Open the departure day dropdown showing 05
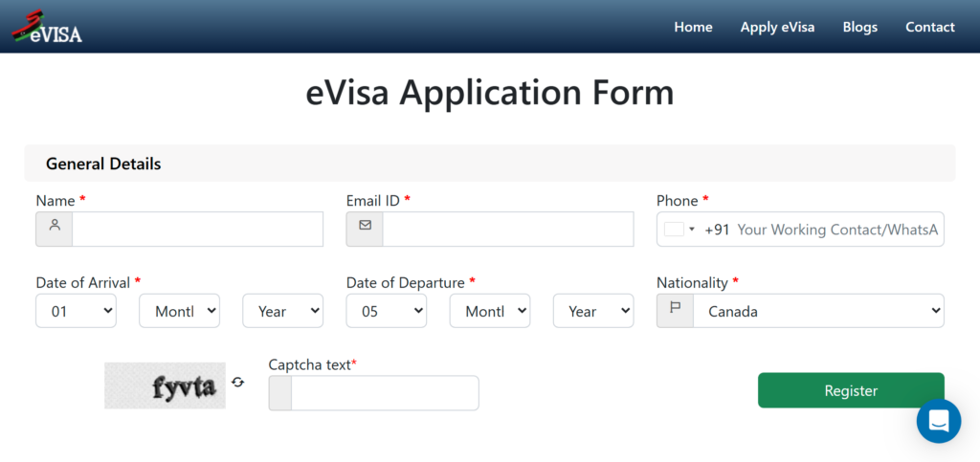Viewport: 980px width, 462px height. (386, 311)
